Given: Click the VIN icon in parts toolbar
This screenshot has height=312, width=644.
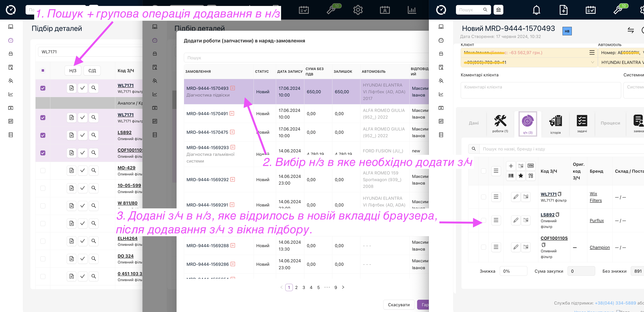Looking at the screenshot, I should click(530, 166).
